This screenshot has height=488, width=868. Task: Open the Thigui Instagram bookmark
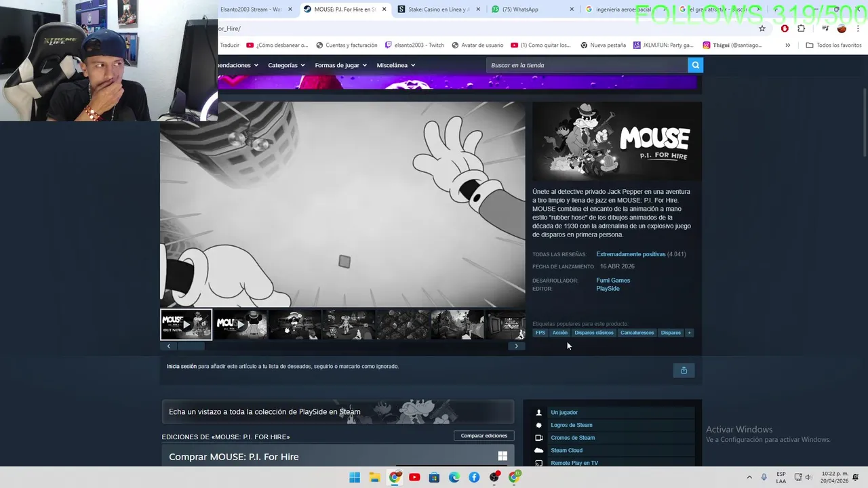tap(732, 45)
